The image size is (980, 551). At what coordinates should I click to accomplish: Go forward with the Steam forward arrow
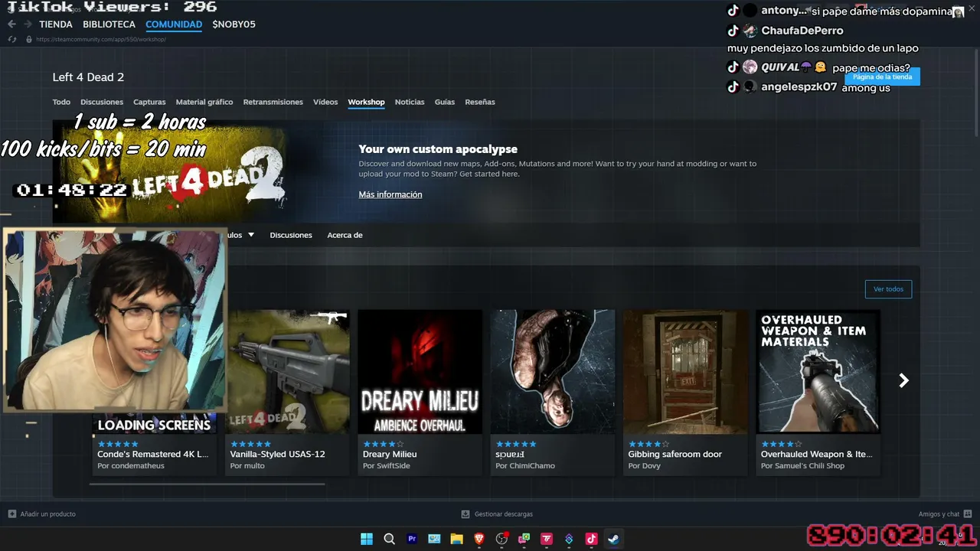pyautogui.click(x=28, y=24)
